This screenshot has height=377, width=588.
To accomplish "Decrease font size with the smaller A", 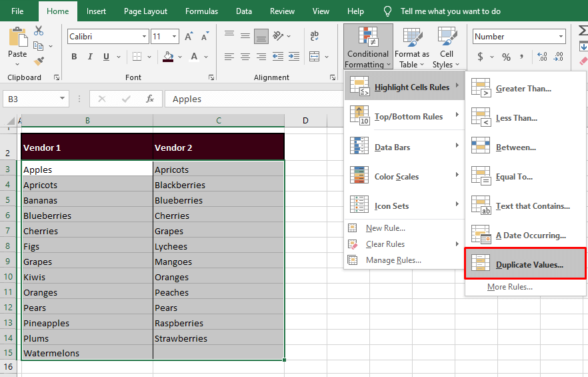I will click(205, 37).
